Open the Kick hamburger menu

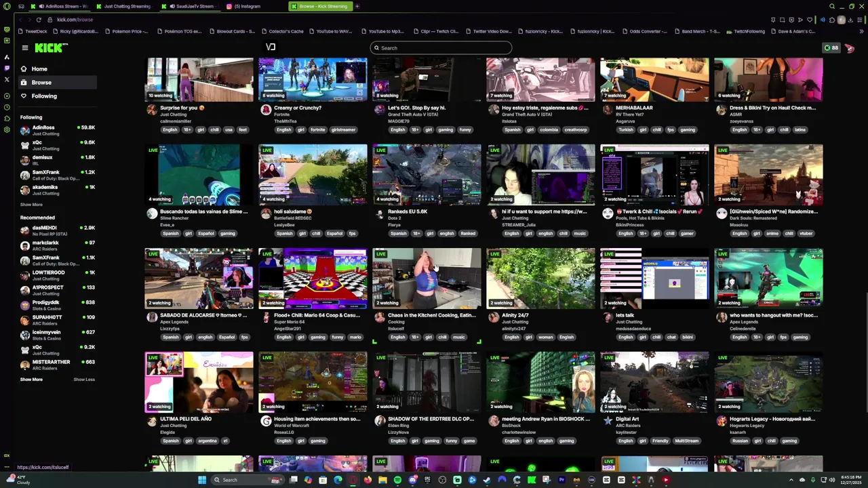(x=24, y=47)
